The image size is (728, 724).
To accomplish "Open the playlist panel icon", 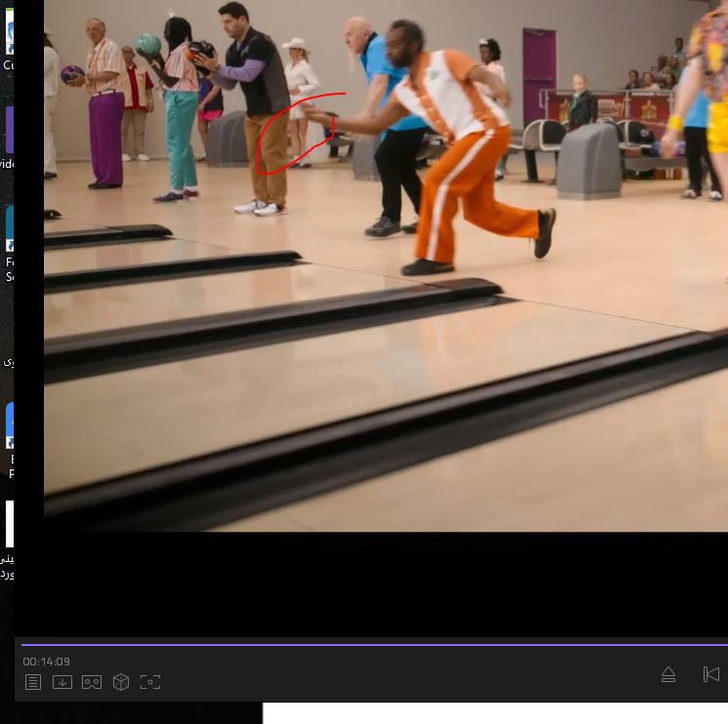I will pyautogui.click(x=33, y=682).
